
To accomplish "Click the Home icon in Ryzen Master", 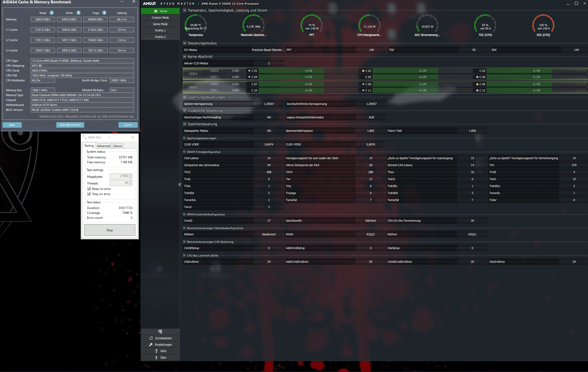I will (x=156, y=11).
